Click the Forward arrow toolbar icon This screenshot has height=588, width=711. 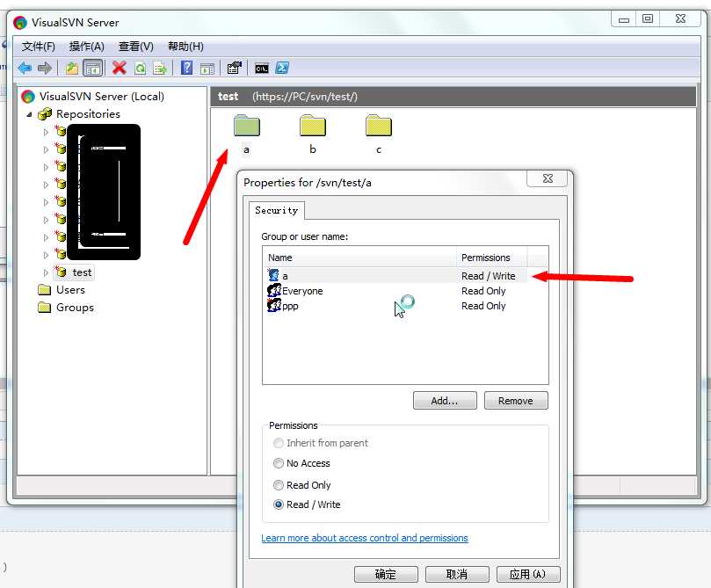(x=45, y=69)
